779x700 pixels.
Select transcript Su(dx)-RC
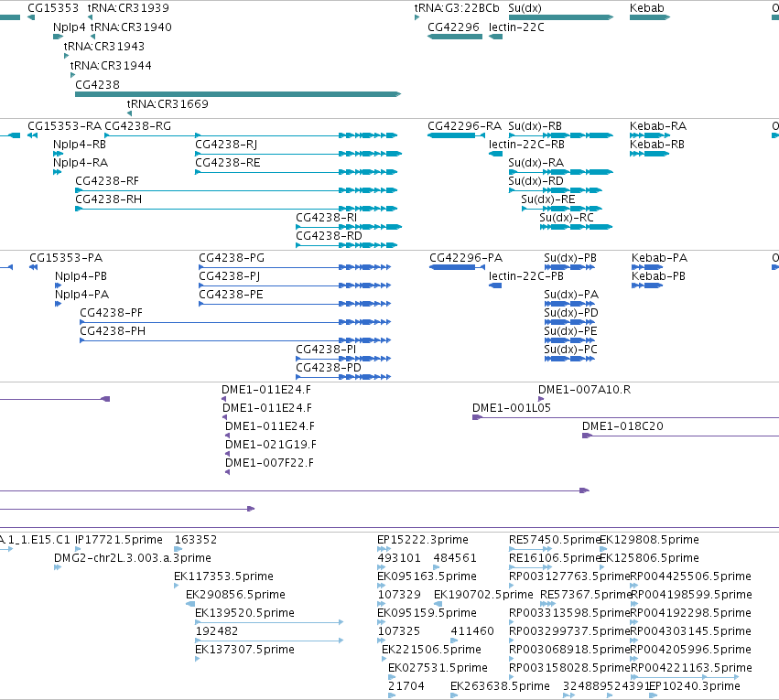567,218
